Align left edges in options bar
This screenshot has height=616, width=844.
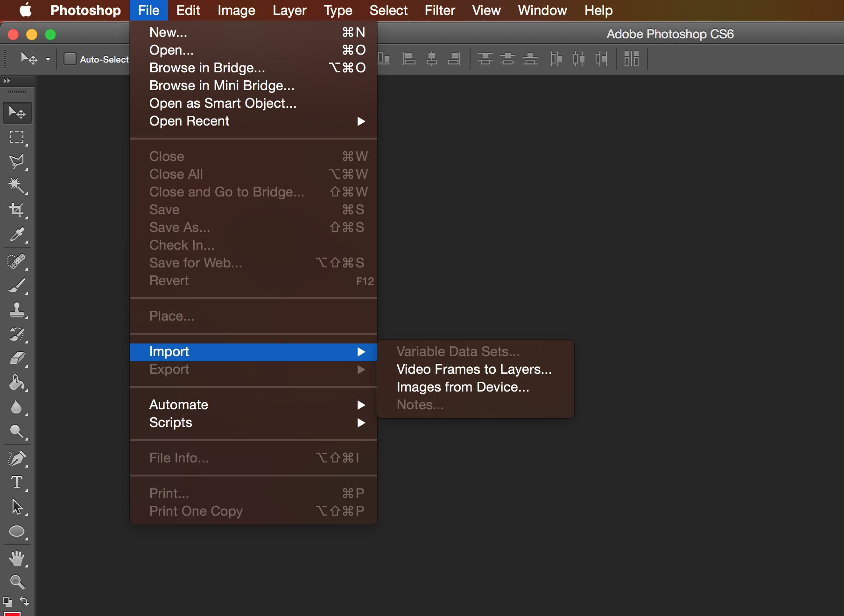click(x=409, y=59)
